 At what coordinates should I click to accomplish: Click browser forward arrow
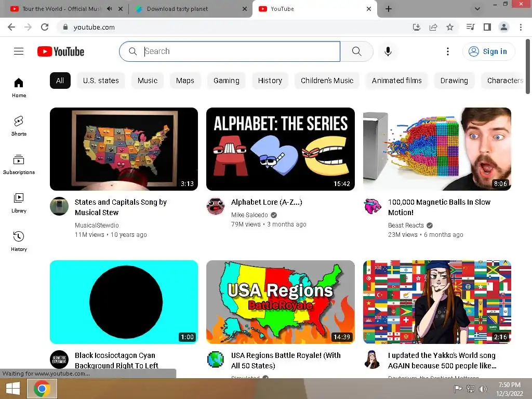coord(28,27)
